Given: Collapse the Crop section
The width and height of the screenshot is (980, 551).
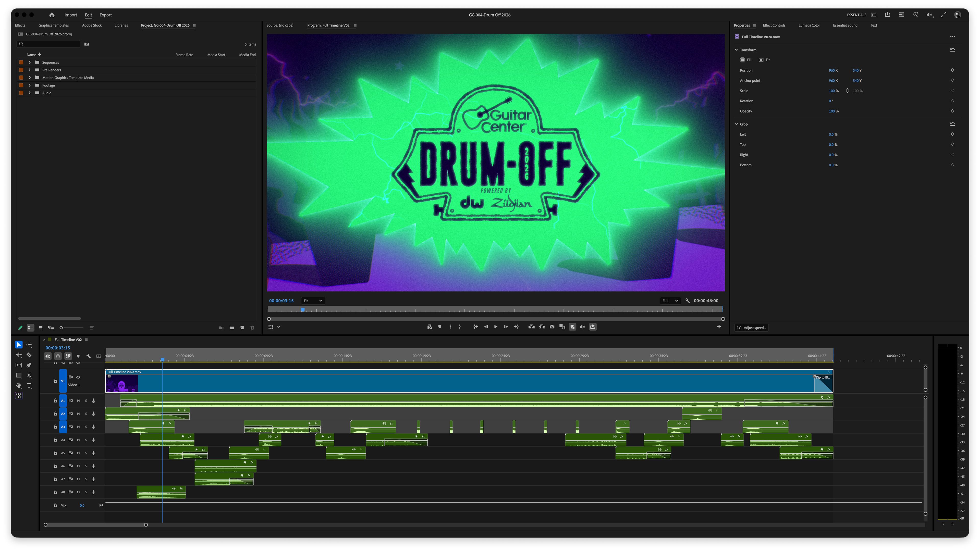Looking at the screenshot, I should [736, 124].
